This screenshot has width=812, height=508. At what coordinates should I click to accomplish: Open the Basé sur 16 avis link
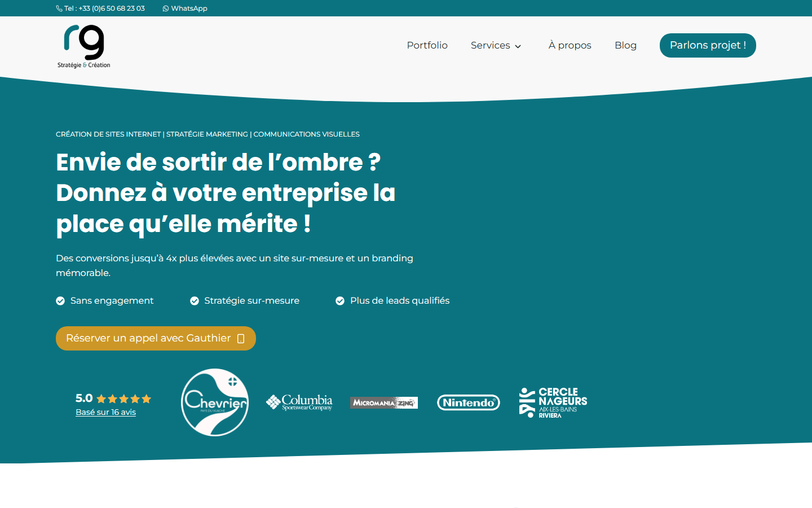coord(106,412)
